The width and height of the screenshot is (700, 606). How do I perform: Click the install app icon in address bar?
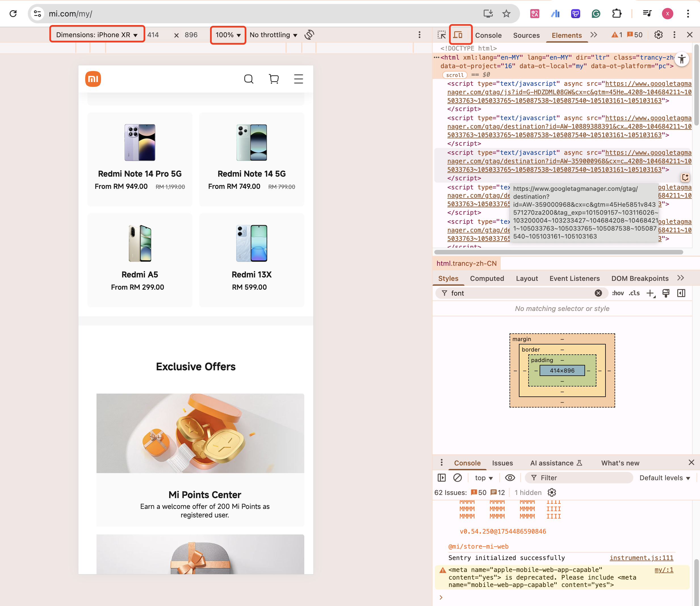[x=488, y=14]
